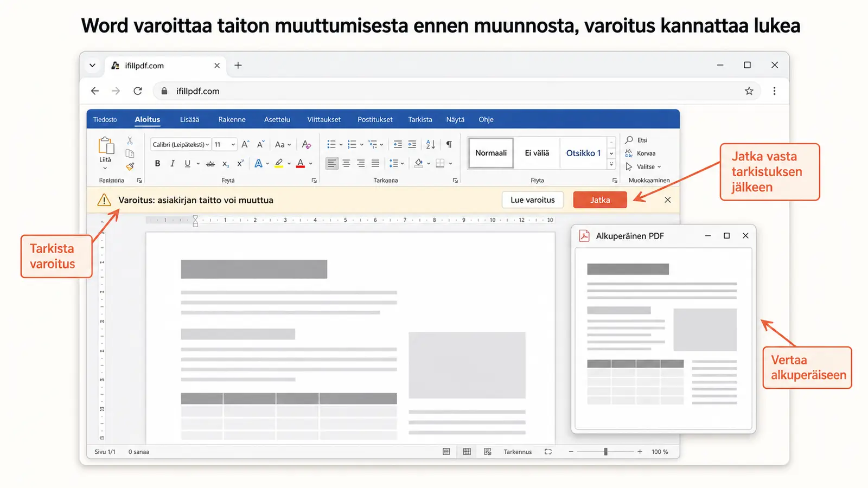
Task: Toggle Subscript formatting
Action: pos(226,163)
